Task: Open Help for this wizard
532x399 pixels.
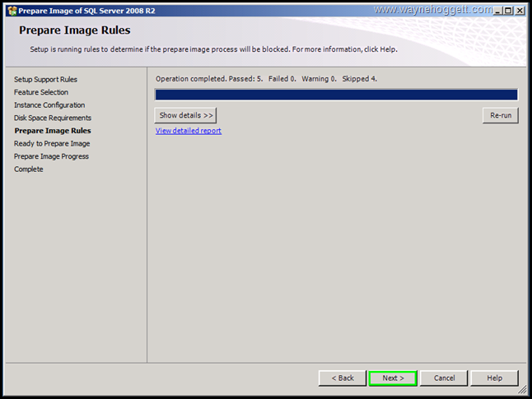Action: 494,378
